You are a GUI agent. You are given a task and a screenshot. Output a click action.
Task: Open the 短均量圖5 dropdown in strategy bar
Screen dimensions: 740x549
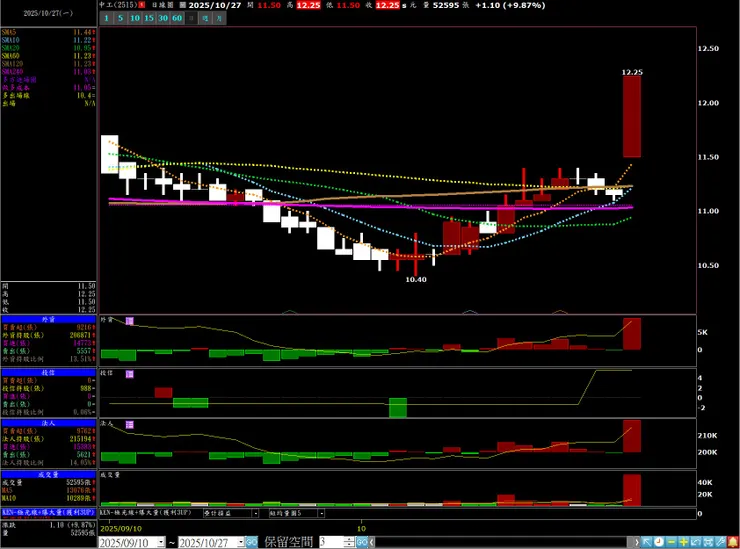(297, 513)
